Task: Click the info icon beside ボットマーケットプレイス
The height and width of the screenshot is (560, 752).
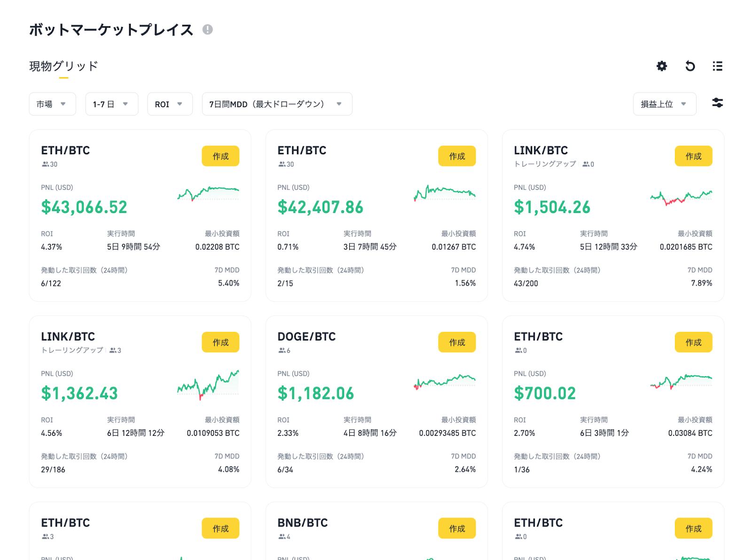Action: click(x=208, y=30)
